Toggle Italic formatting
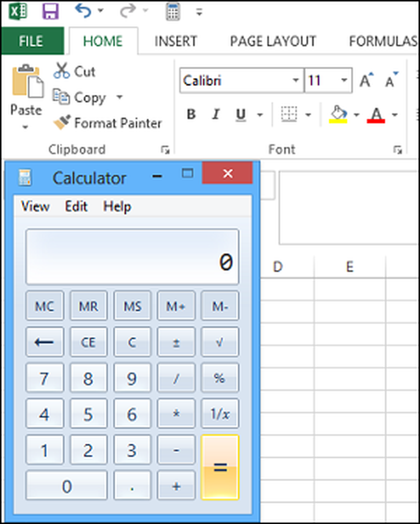The image size is (420, 524). (215, 114)
